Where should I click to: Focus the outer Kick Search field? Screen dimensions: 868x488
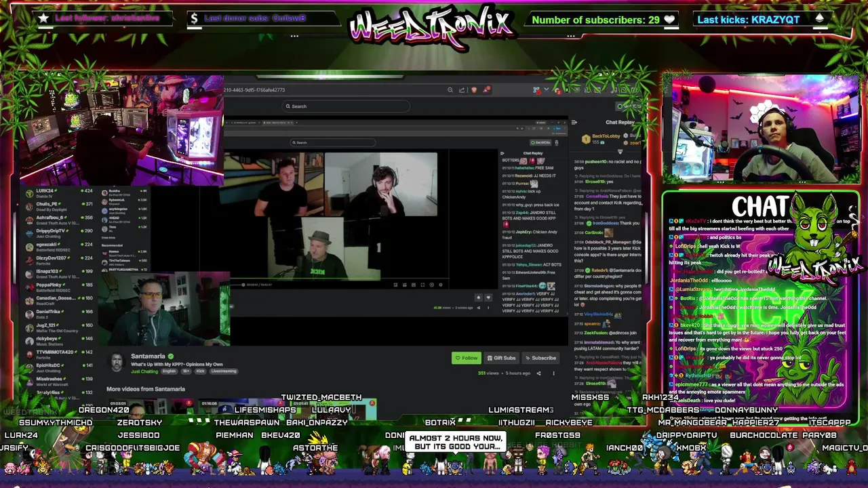346,106
